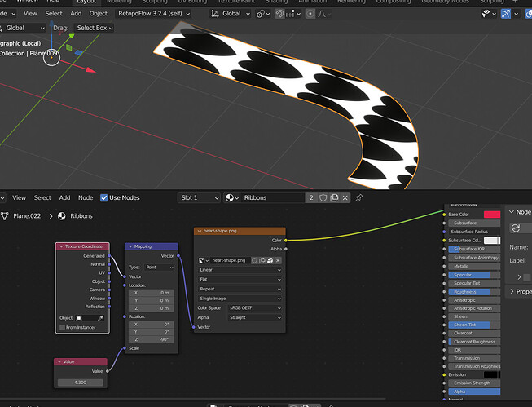
Task: Click the Ribbons material name field
Action: [272, 197]
